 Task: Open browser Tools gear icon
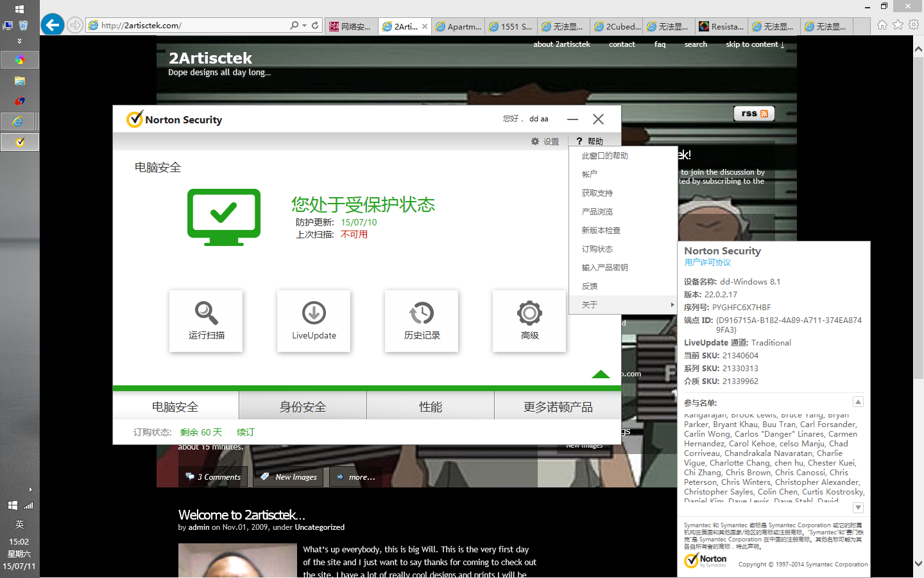pyautogui.click(x=914, y=25)
